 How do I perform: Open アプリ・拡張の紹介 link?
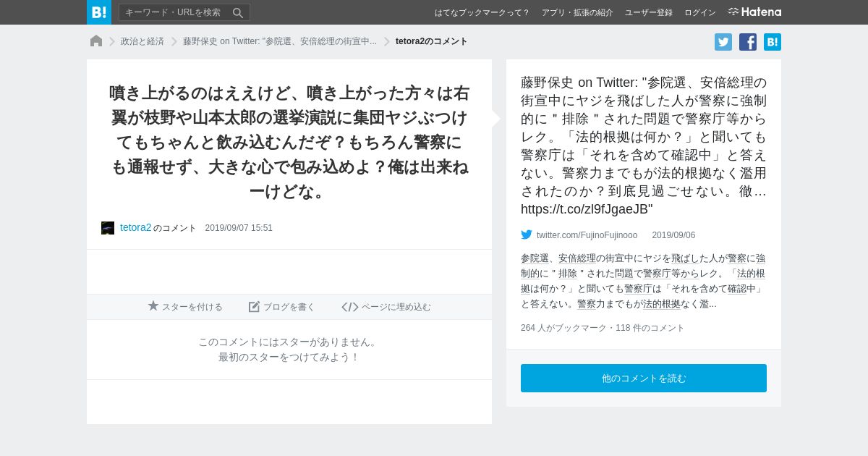point(577,12)
